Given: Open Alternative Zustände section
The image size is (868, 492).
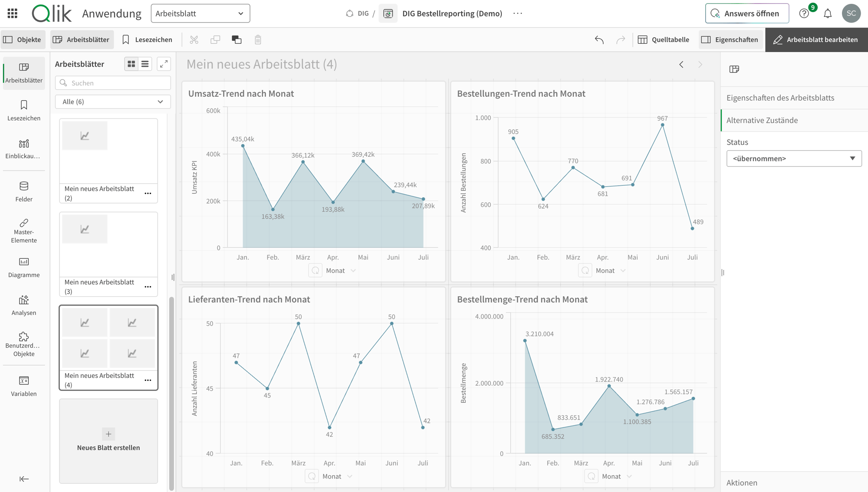Looking at the screenshot, I should (794, 120).
